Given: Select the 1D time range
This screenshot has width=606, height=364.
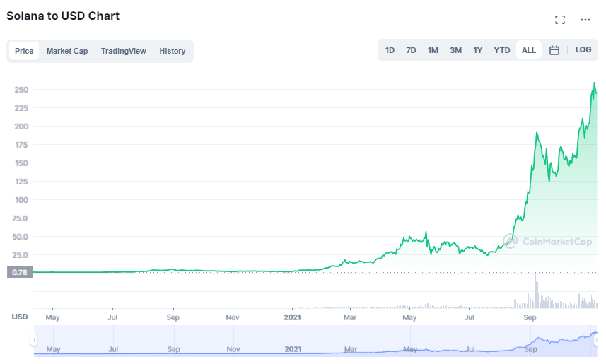Looking at the screenshot, I should click(390, 50).
